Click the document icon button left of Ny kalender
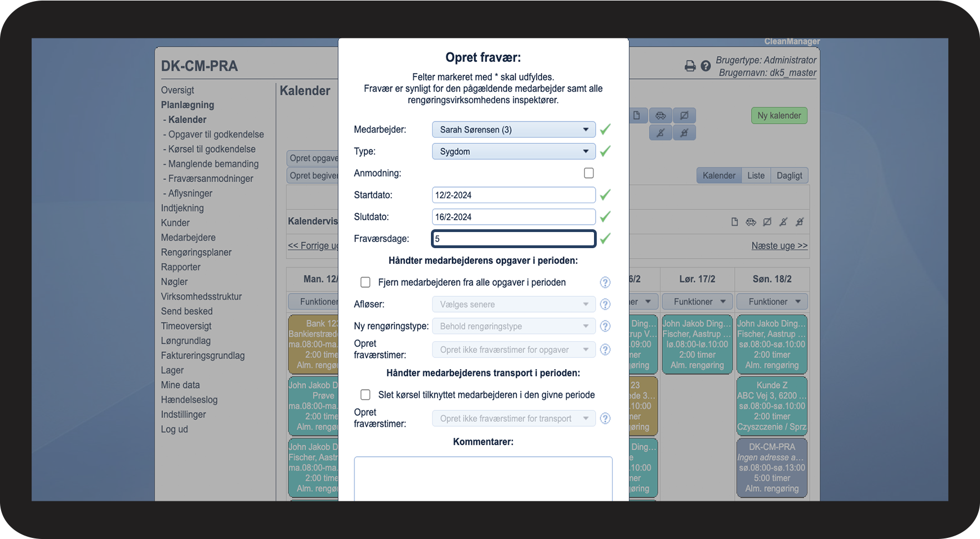980x539 pixels. pos(637,115)
